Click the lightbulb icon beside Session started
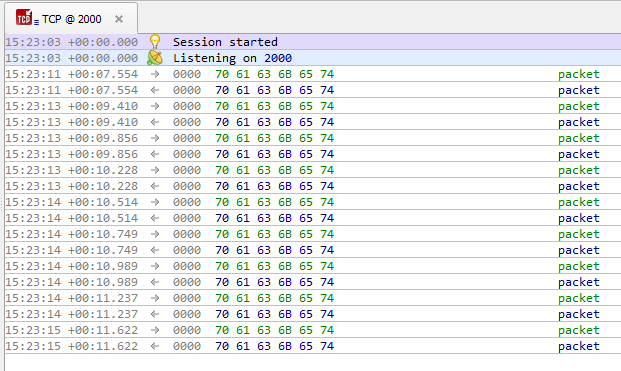Image resolution: width=621 pixels, height=371 pixels. click(155, 42)
